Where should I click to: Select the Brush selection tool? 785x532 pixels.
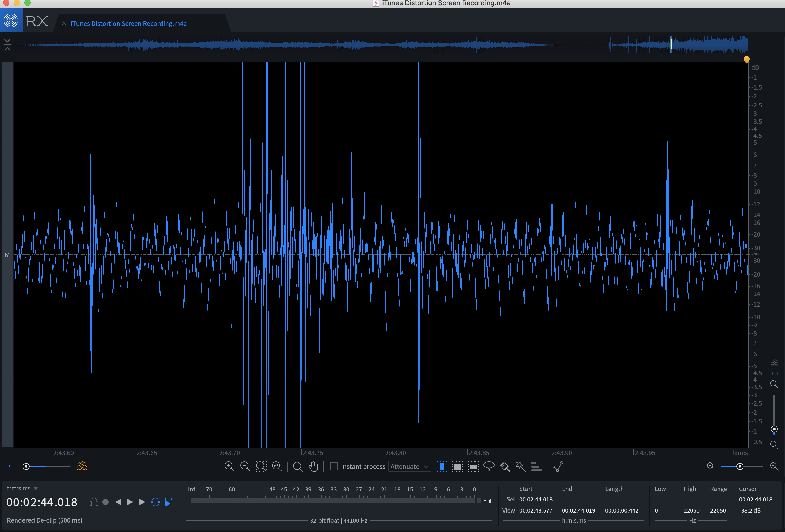pyautogui.click(x=505, y=466)
